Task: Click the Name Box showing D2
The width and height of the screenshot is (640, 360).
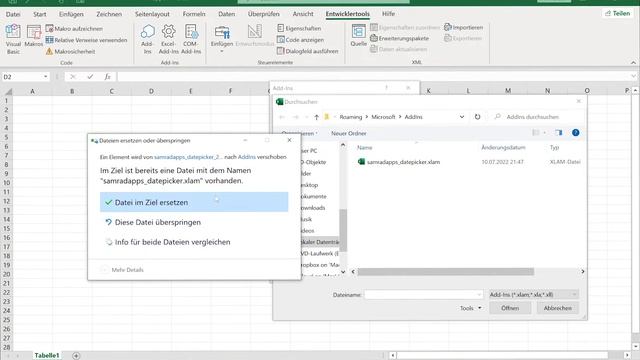Action: point(22,77)
